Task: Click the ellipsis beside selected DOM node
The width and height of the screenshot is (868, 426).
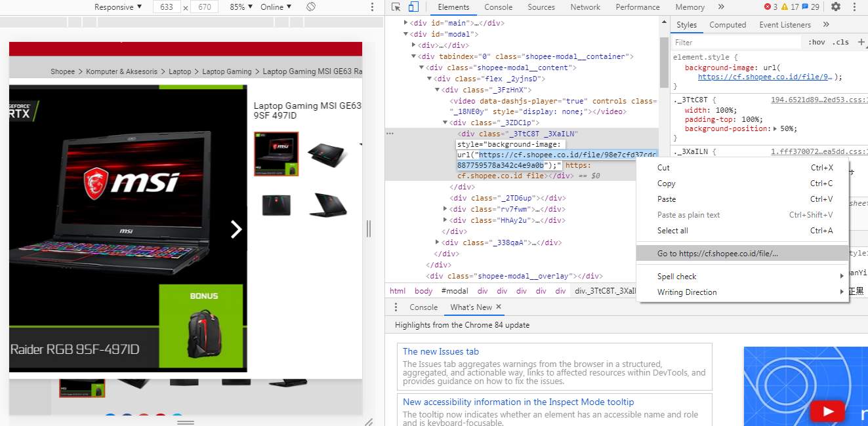Action: click(x=390, y=133)
